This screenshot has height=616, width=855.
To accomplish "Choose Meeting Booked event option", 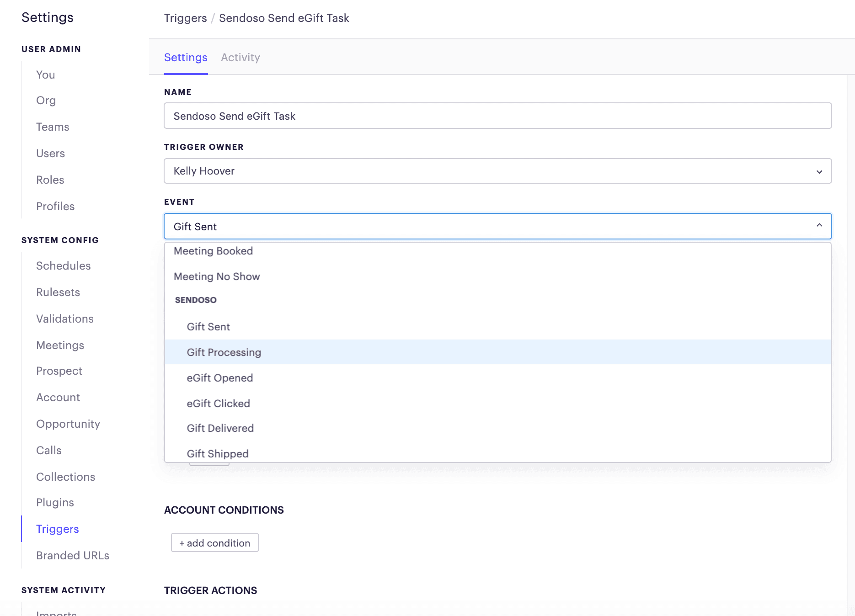I will click(213, 251).
